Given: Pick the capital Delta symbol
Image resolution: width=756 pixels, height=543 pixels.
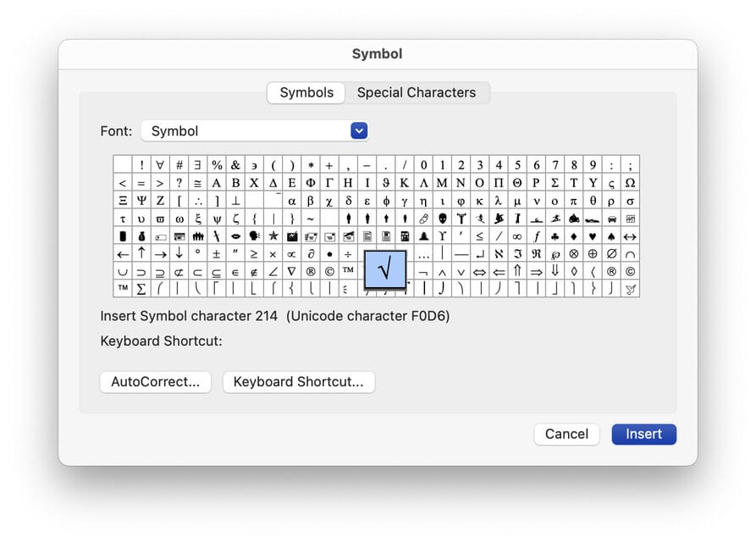Looking at the screenshot, I should pos(273,183).
